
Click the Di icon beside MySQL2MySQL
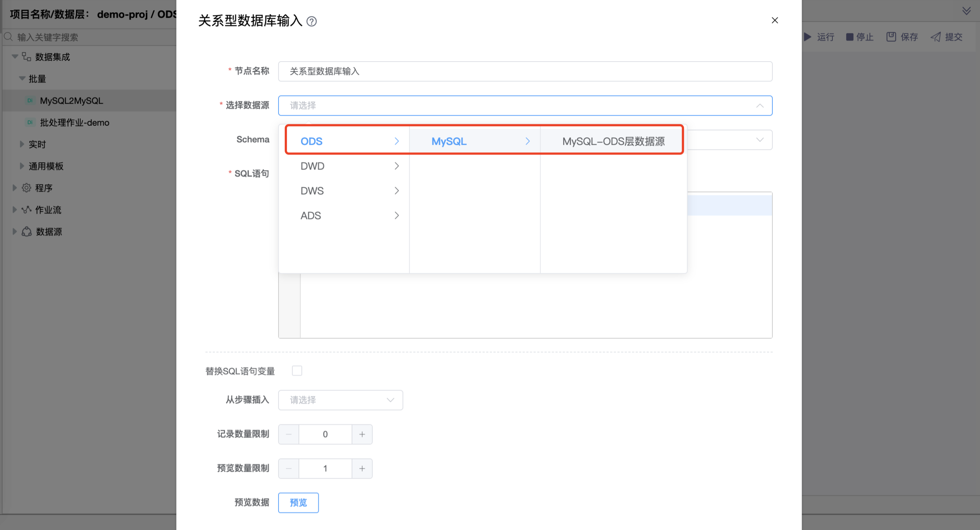(x=30, y=101)
